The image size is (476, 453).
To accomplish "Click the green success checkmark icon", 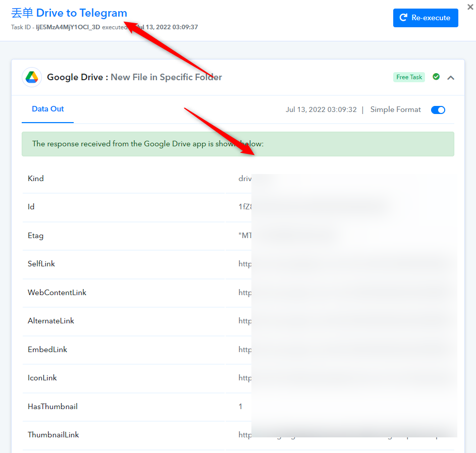I will (x=436, y=77).
